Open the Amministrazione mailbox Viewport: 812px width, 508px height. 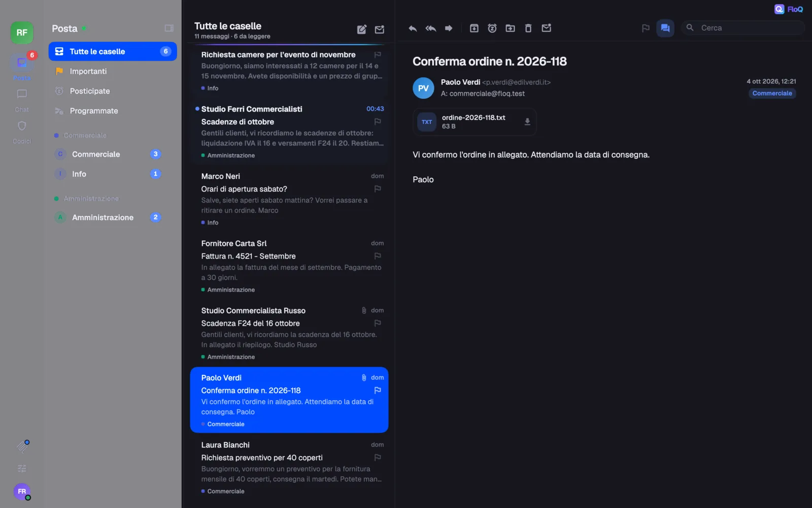(113, 217)
